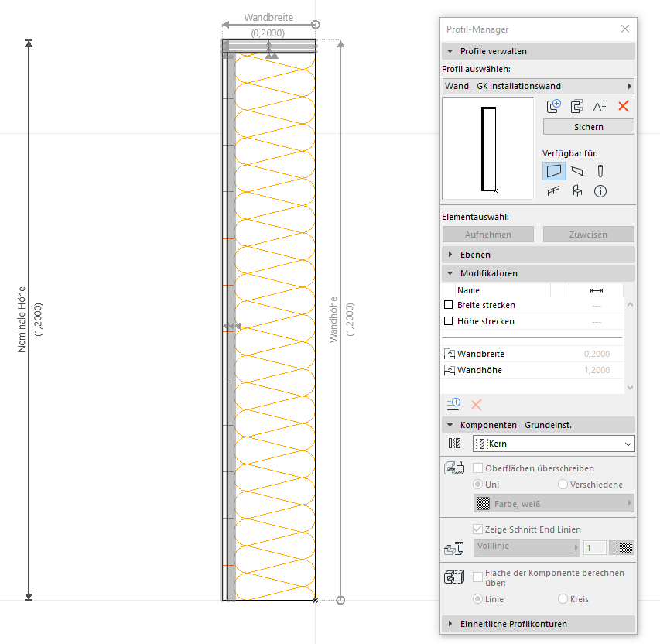
Task: Click the pen color swatch beside Volllinie
Action: coord(621,547)
